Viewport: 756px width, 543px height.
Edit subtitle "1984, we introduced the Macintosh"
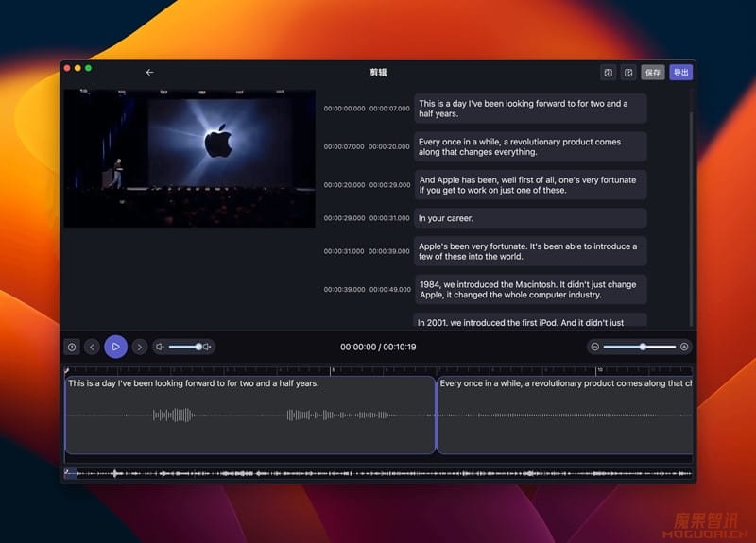pos(530,290)
